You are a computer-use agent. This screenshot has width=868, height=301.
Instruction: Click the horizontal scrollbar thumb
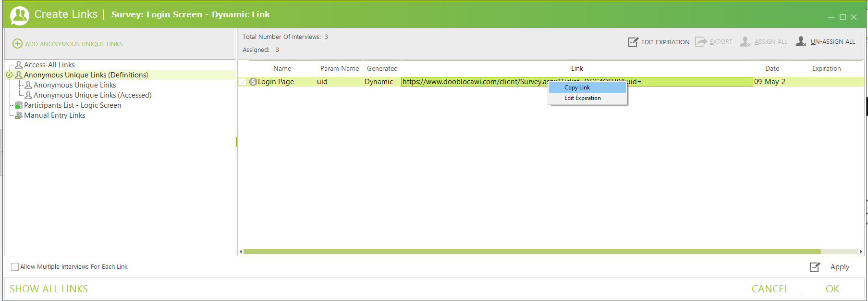pos(532,251)
